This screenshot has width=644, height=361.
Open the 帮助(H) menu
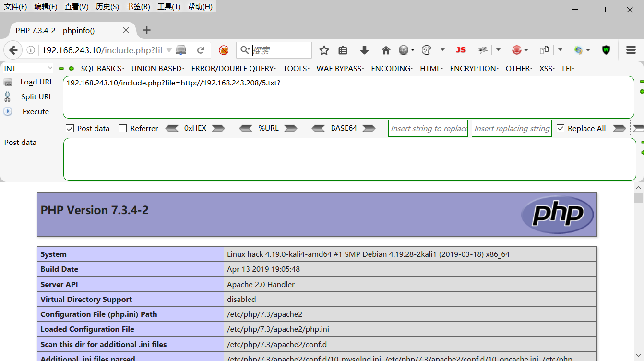click(200, 7)
